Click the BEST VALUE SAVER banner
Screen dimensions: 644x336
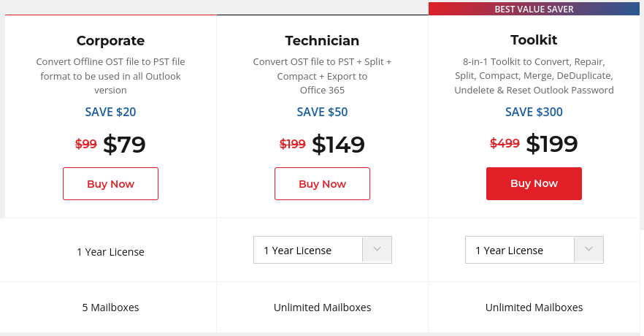(534, 9)
